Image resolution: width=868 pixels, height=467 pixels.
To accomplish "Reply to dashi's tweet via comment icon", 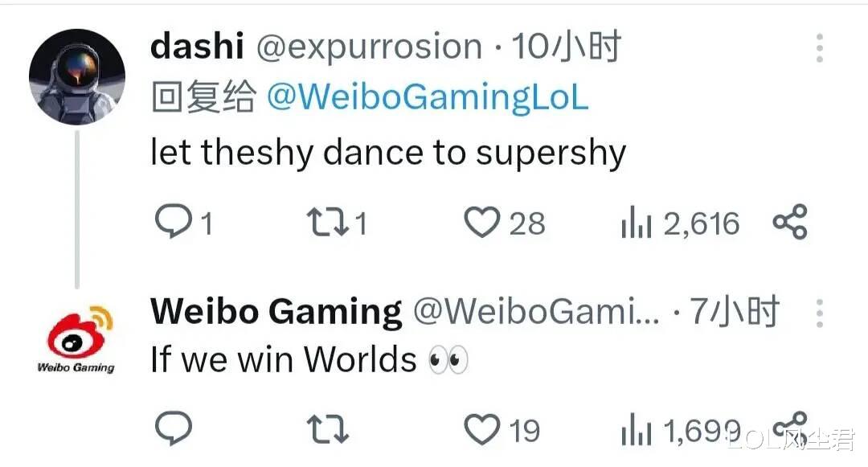I will tap(174, 221).
